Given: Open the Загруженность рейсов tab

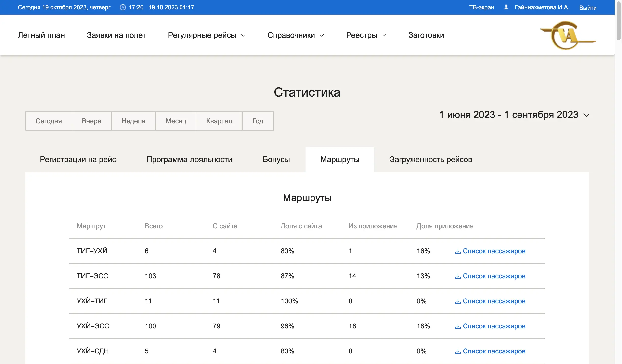Looking at the screenshot, I should (431, 159).
